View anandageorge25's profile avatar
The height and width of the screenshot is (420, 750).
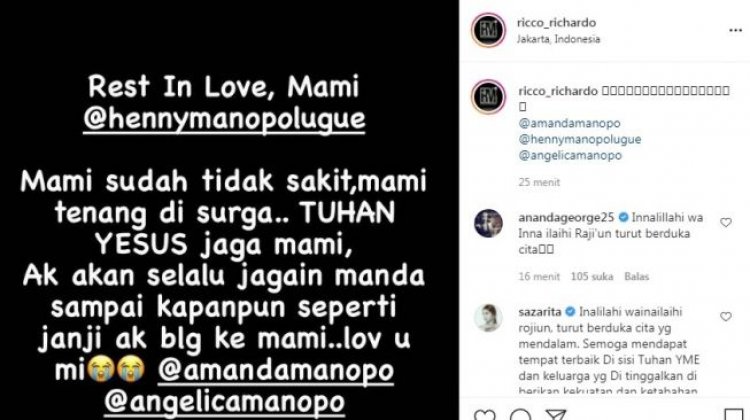[488, 223]
